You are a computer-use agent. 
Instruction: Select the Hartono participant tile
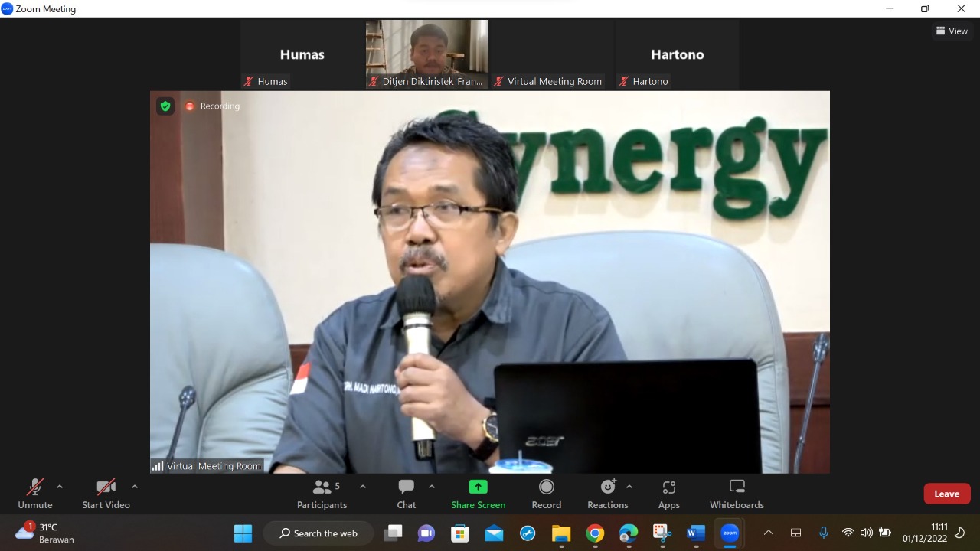[x=677, y=55]
